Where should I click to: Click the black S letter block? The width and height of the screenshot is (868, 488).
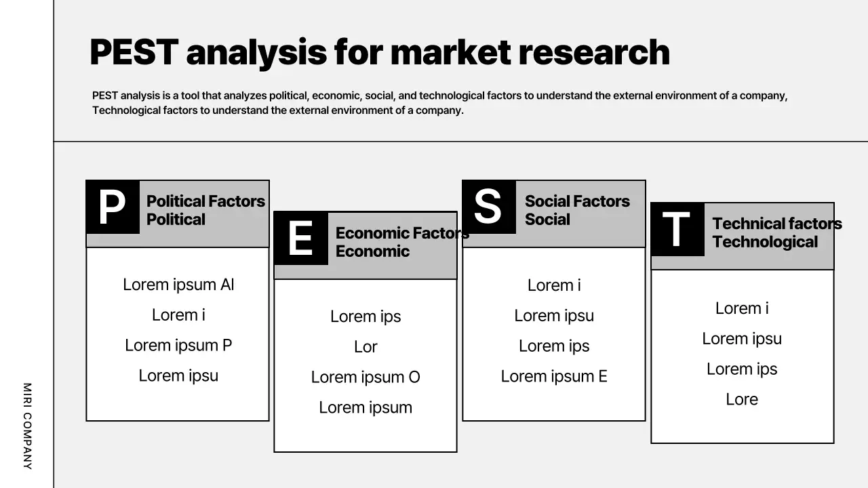[x=488, y=207]
